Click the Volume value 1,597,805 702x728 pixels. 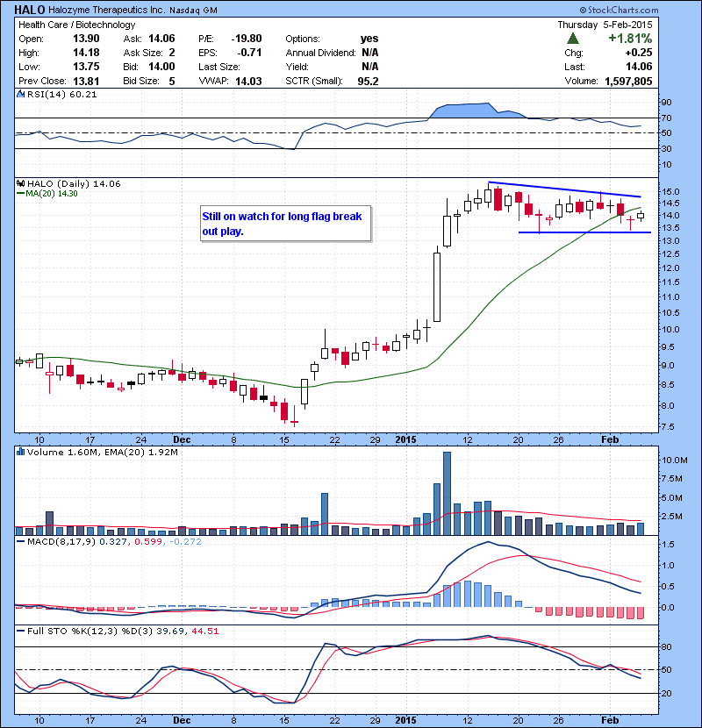(x=628, y=81)
